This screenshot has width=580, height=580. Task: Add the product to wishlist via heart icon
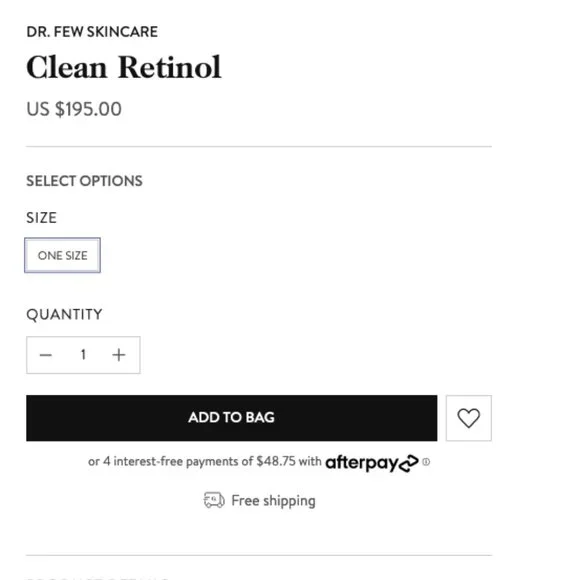click(469, 418)
